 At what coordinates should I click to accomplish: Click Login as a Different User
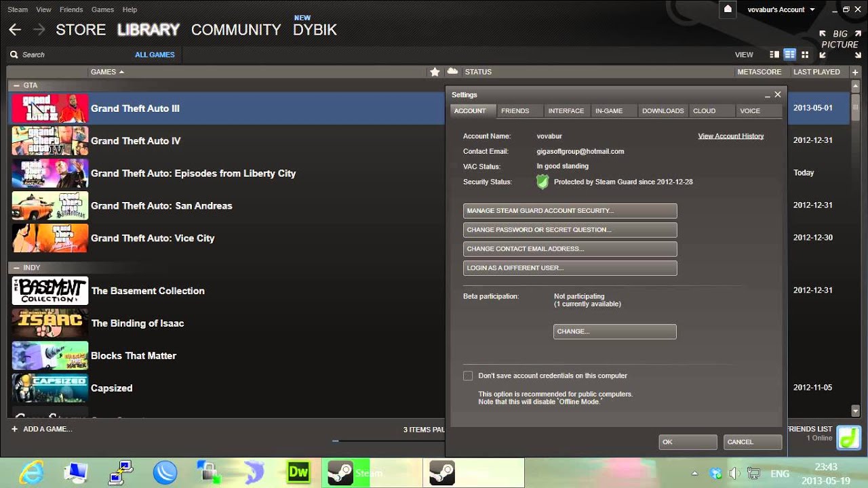click(570, 268)
